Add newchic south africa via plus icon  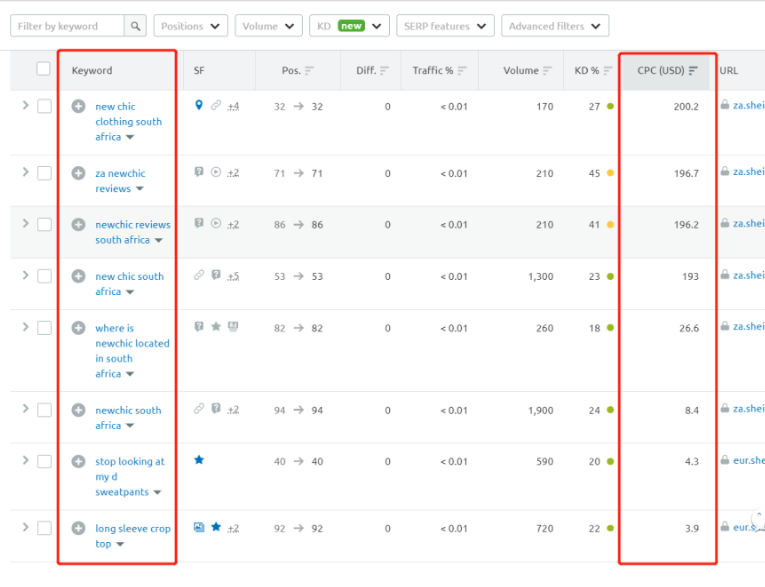pyautogui.click(x=78, y=410)
